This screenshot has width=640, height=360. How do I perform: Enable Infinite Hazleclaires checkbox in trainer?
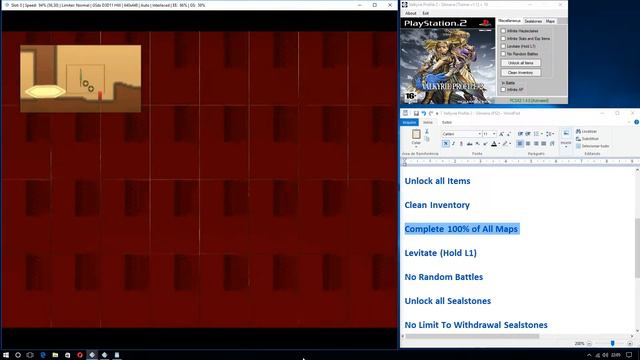coord(503,31)
